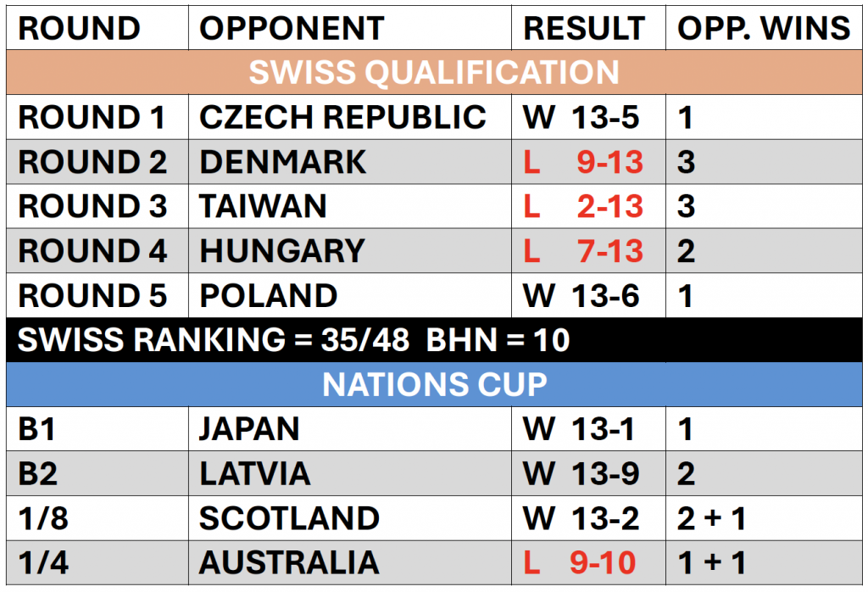The height and width of the screenshot is (592, 868).
Task: Click the OPPONENT column header
Action: point(291,29)
